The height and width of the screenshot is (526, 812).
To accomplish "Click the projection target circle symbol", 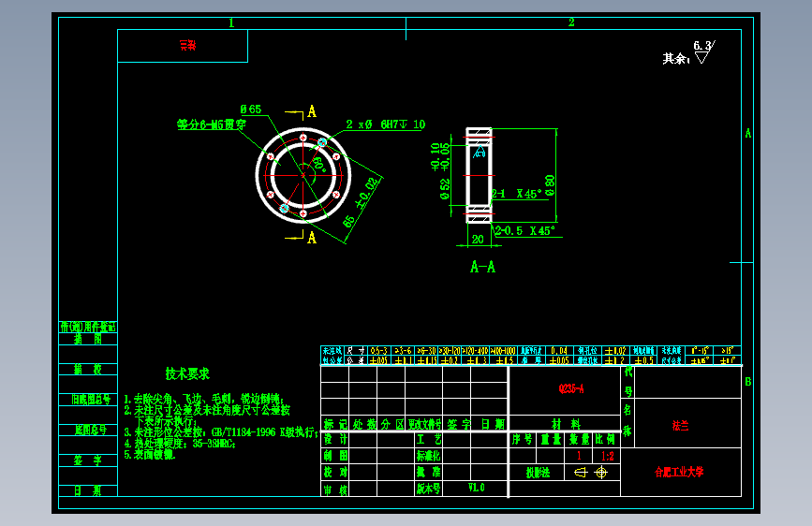I will pos(601,472).
